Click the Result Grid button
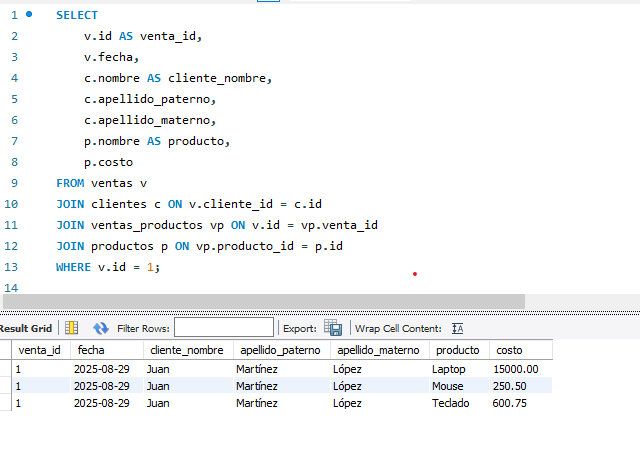This screenshot has height=449, width=640. (26, 328)
